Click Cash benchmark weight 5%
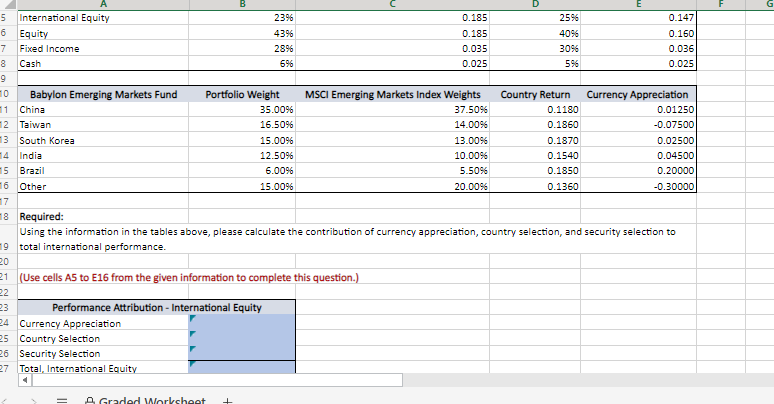The width and height of the screenshot is (774, 404). 535,63
